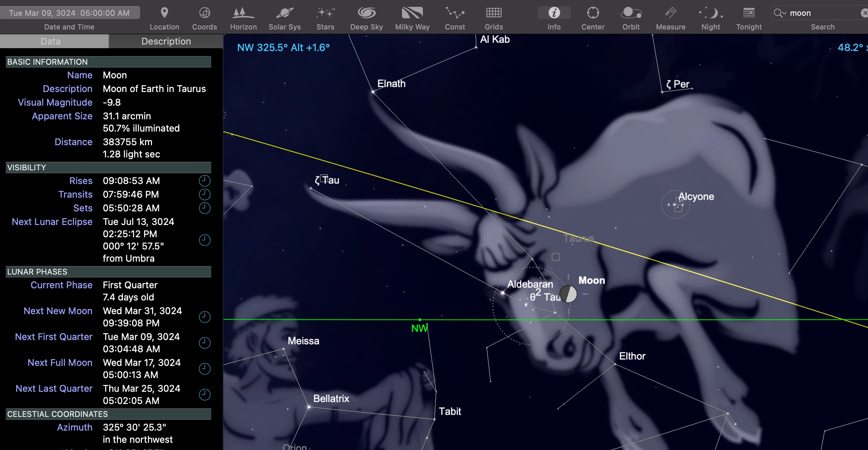Clear the moon search text
Image resolution: width=868 pixels, height=450 pixels.
click(x=864, y=13)
